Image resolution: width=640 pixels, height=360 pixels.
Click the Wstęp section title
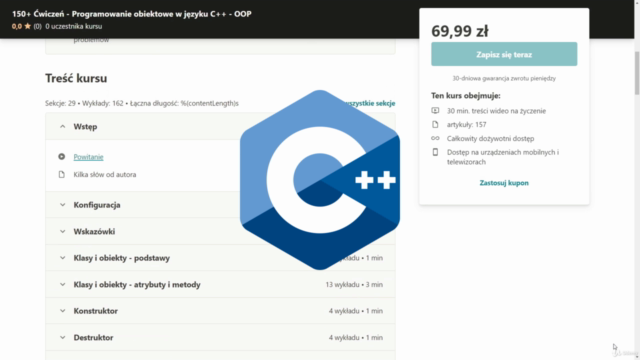[x=85, y=127]
